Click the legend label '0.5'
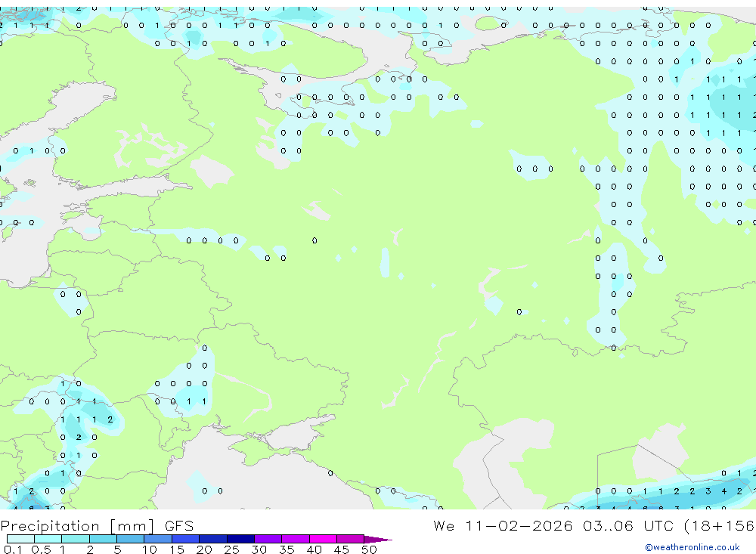Image resolution: width=756 pixels, height=554 pixels. click(x=41, y=549)
